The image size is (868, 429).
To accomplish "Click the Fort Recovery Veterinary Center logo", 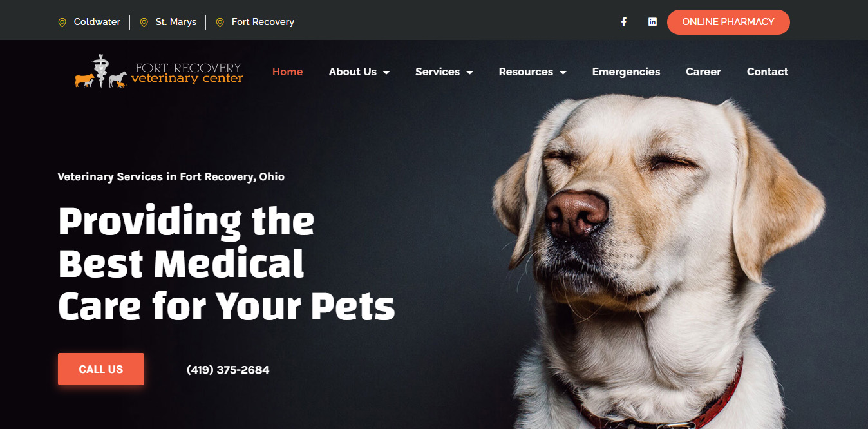I will tap(159, 71).
